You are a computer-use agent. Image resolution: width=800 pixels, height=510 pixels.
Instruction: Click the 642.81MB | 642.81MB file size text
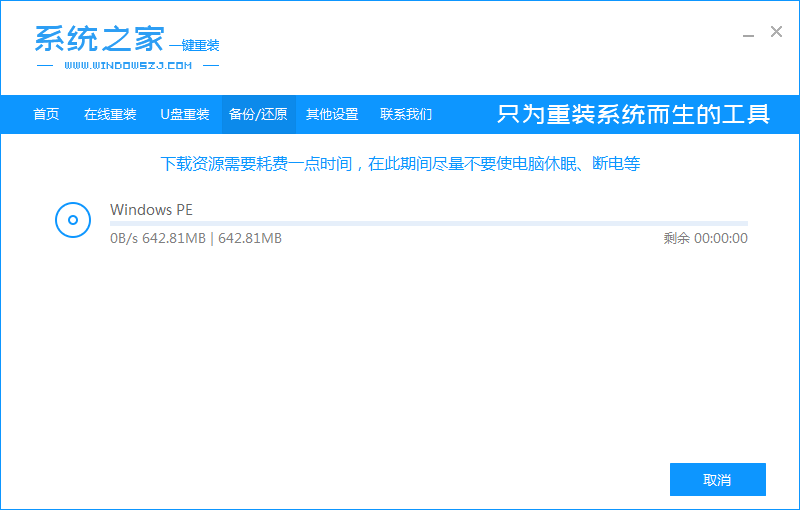click(212, 238)
